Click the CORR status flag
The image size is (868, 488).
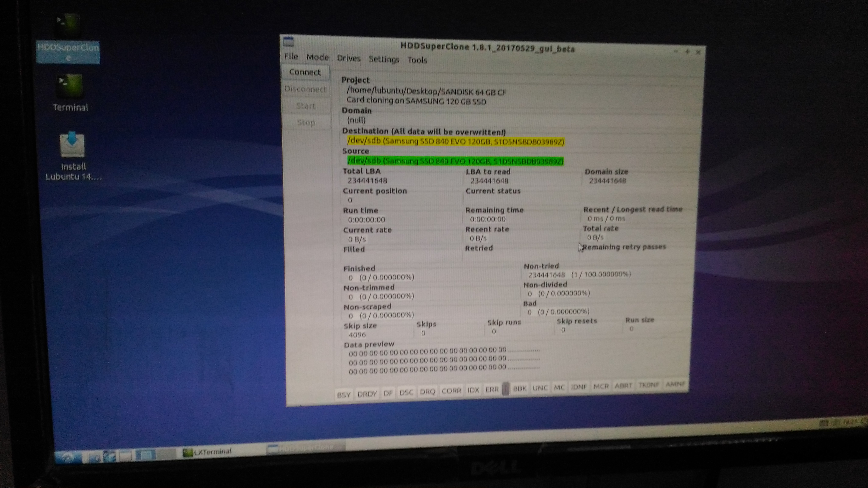pos(451,391)
